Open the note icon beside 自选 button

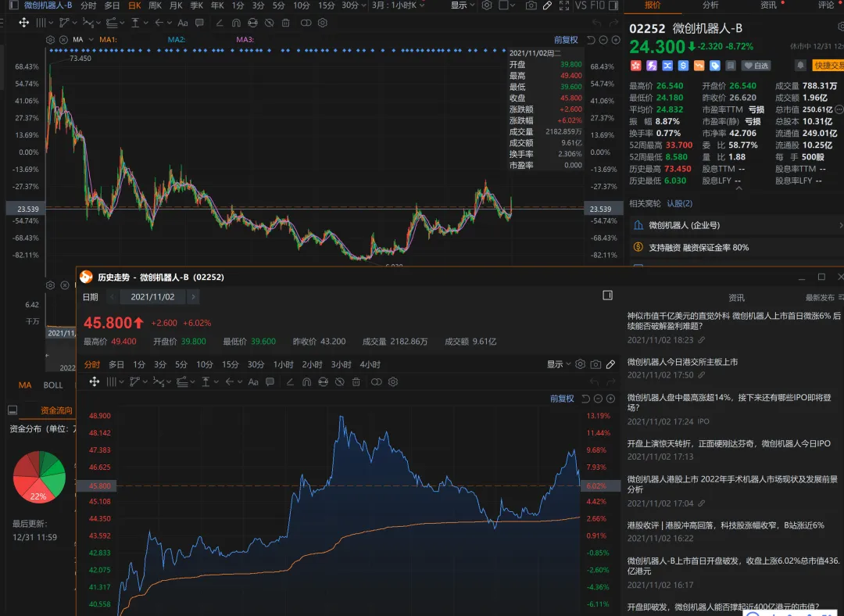[x=731, y=66]
